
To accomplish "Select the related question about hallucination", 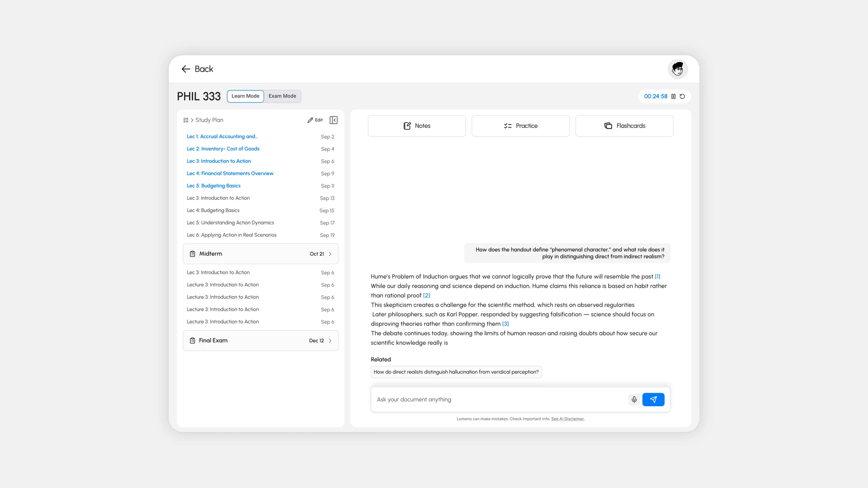I will click(x=456, y=372).
